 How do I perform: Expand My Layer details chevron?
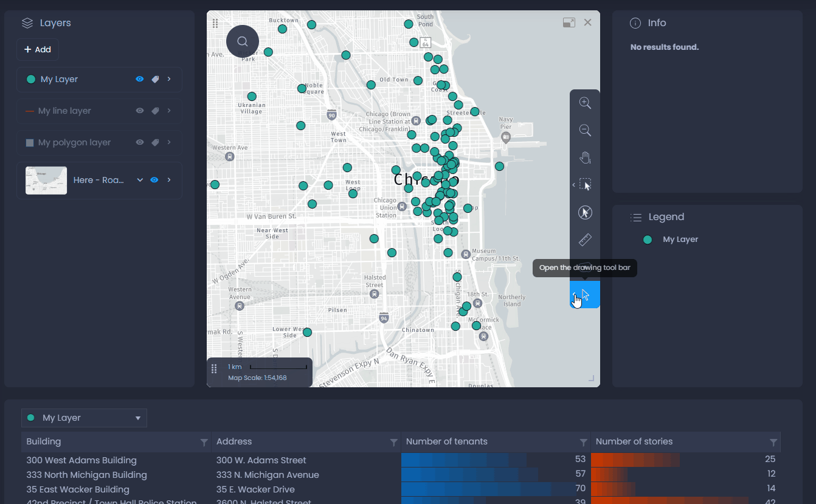169,79
